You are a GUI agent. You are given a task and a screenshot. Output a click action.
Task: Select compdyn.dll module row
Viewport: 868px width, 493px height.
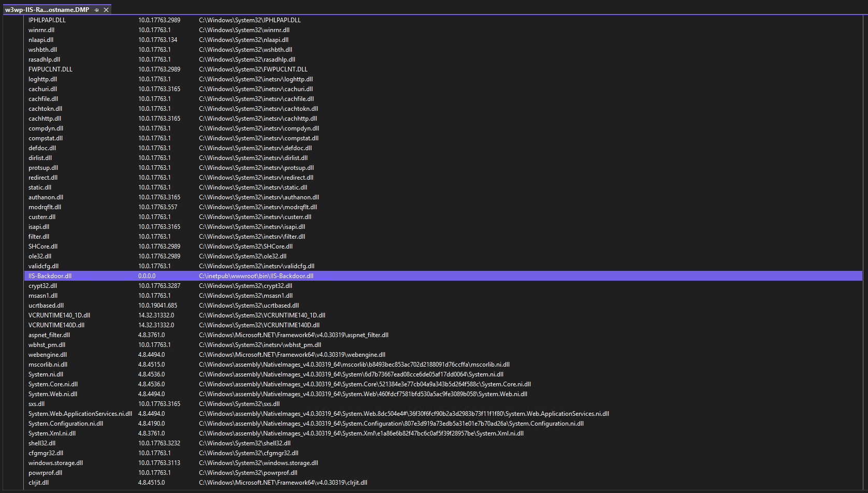(x=443, y=128)
